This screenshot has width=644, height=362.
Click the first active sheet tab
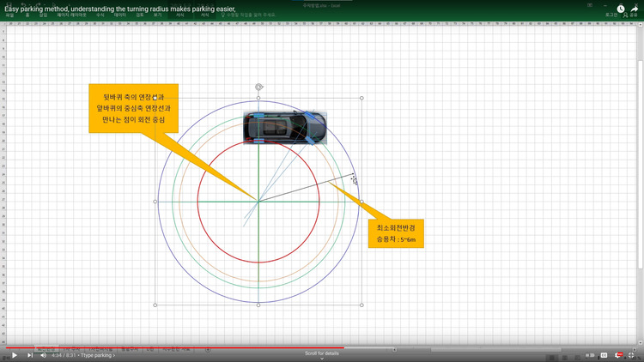click(x=46, y=349)
